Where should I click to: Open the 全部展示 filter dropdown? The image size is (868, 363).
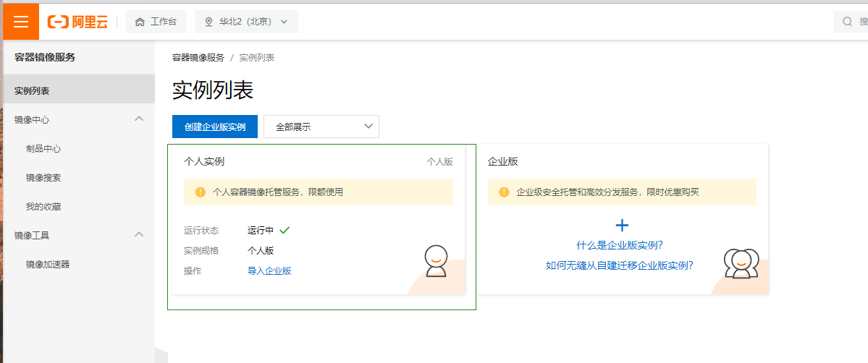pos(321,127)
